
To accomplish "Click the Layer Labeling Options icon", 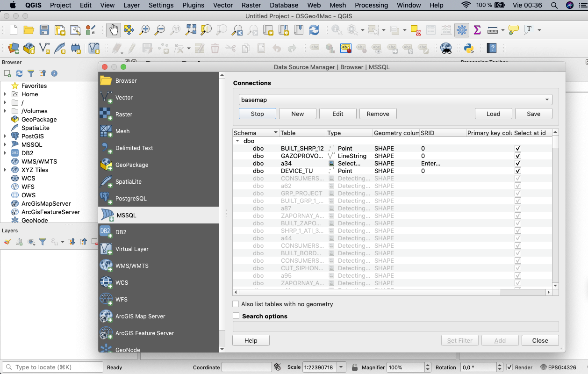I will pyautogui.click(x=315, y=48).
